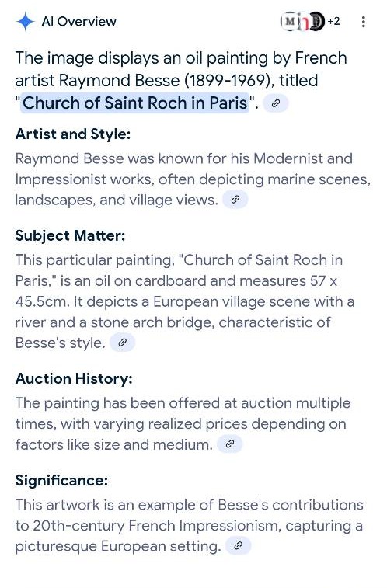Click the AI Overview title label
Image resolution: width=387 pixels, height=588 pixels.
pos(78,22)
